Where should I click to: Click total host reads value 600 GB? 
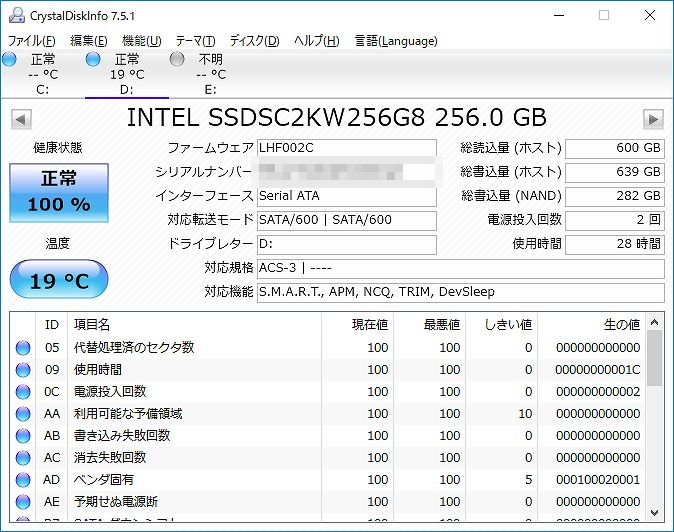[x=615, y=148]
